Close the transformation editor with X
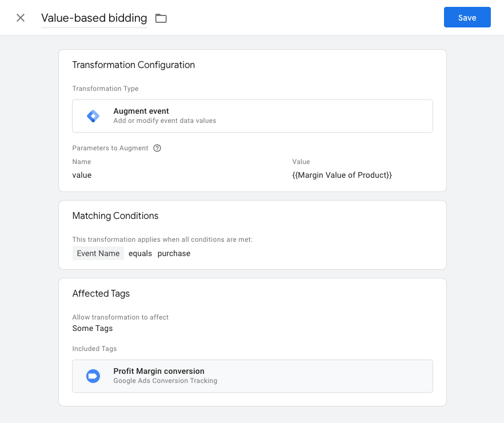The width and height of the screenshot is (504, 423). (21, 18)
